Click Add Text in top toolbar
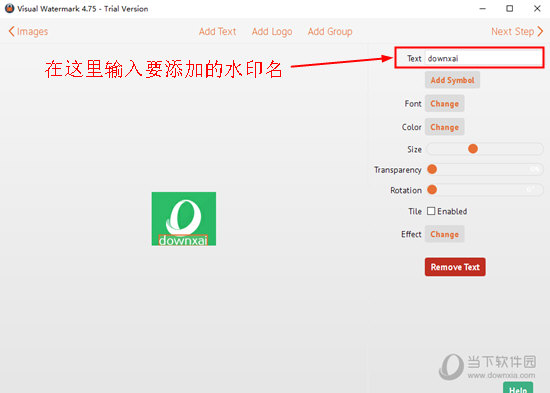The width and height of the screenshot is (550, 393). 217,32
